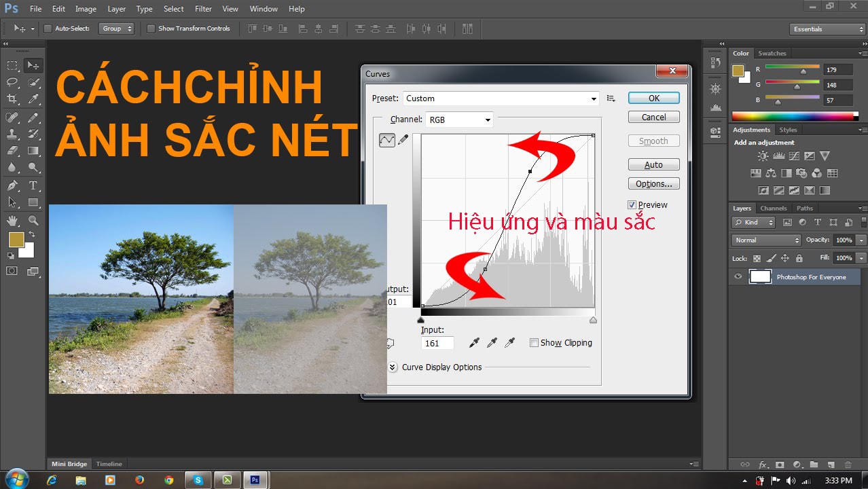Hide the Photoshop For Everyone layer
This screenshot has height=489, width=868.
(737, 276)
